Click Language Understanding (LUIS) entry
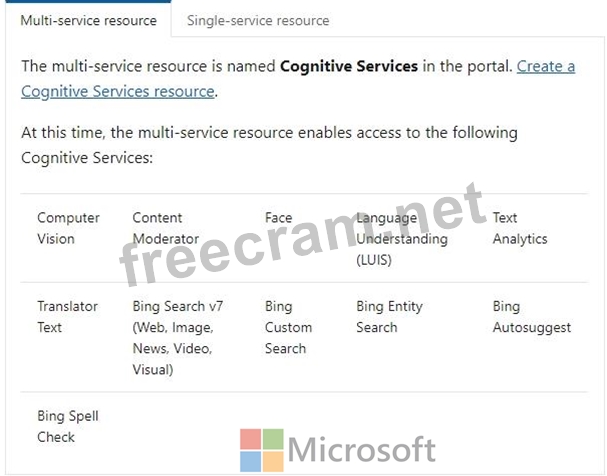The image size is (607, 476). pyautogui.click(x=402, y=239)
